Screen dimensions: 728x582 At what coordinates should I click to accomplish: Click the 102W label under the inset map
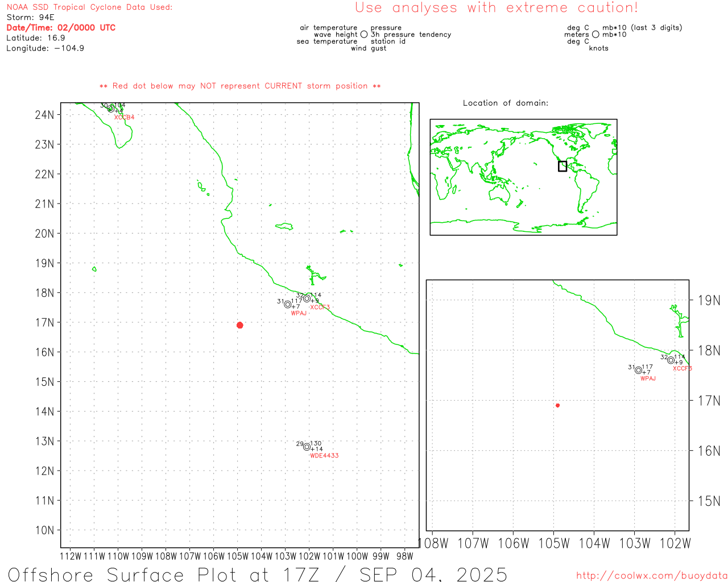[x=675, y=543]
